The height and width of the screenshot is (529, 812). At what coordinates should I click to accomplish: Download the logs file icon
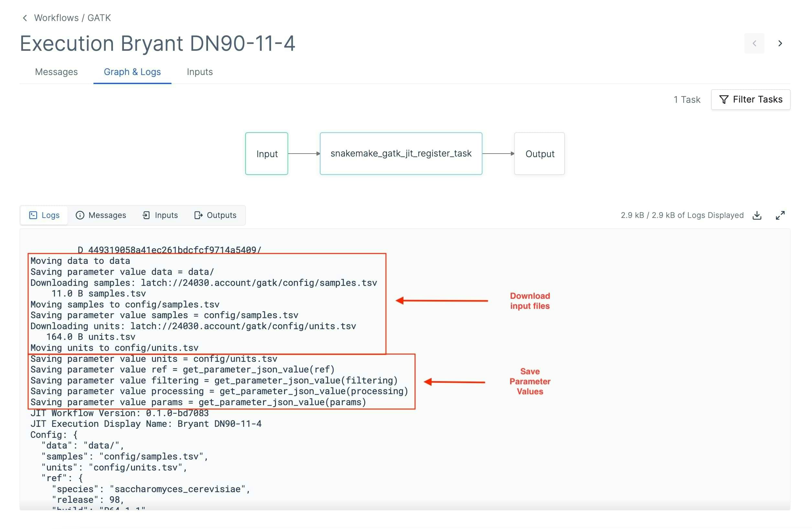(756, 215)
